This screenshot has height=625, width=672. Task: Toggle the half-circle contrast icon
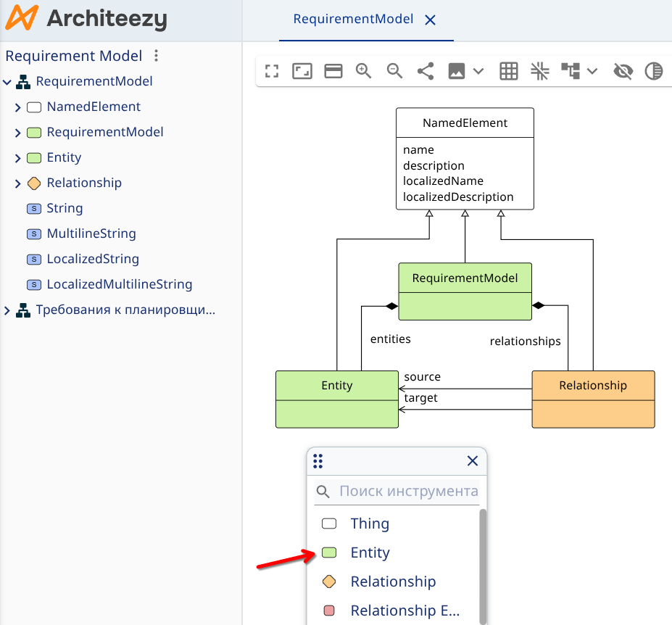[654, 71]
